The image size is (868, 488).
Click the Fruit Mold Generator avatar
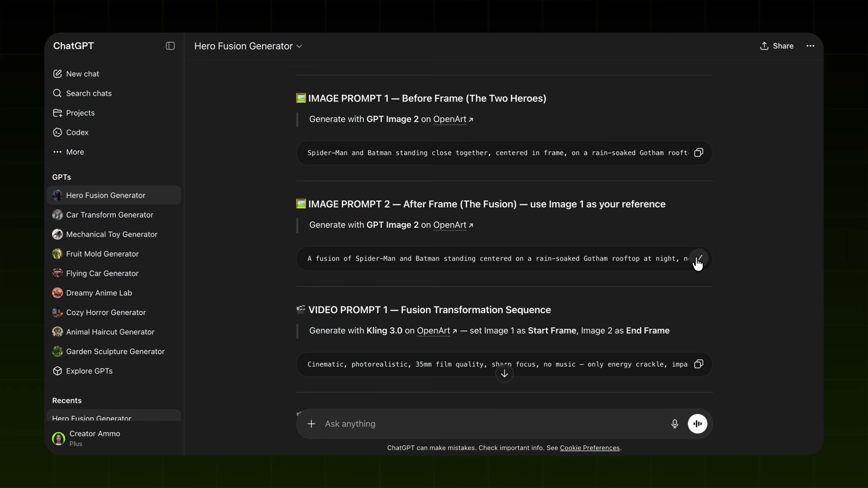click(x=57, y=254)
